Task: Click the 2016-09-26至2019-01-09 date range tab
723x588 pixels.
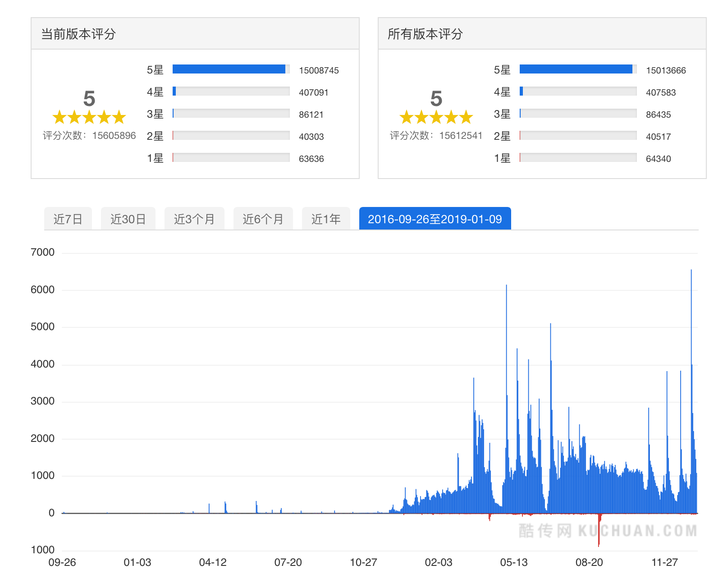Action: (x=435, y=219)
